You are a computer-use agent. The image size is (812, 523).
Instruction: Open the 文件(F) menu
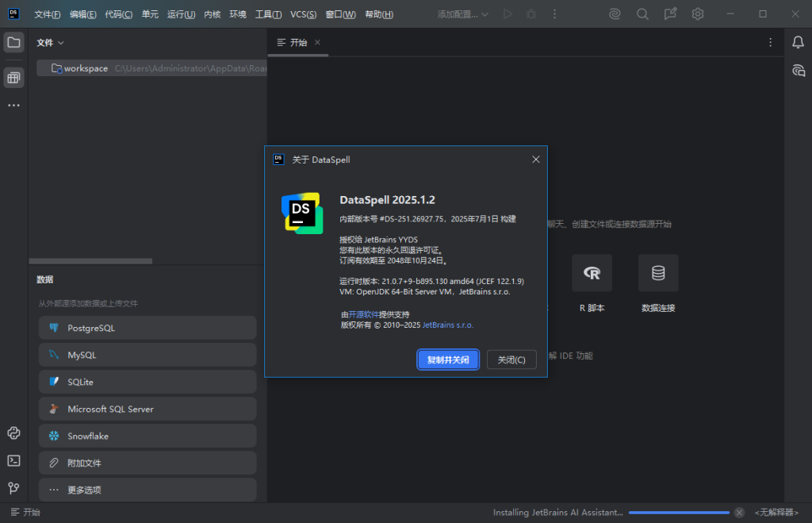[47, 14]
